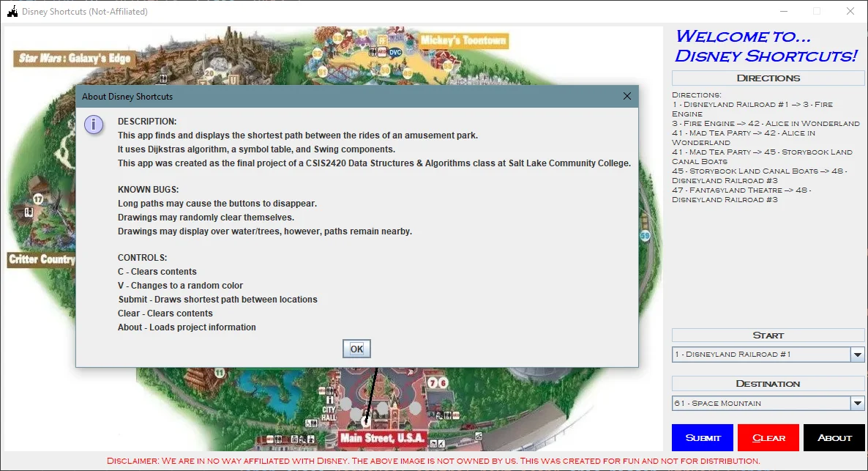Click the red disclaimer text at bottom
This screenshot has height=471, width=868.
click(433, 461)
